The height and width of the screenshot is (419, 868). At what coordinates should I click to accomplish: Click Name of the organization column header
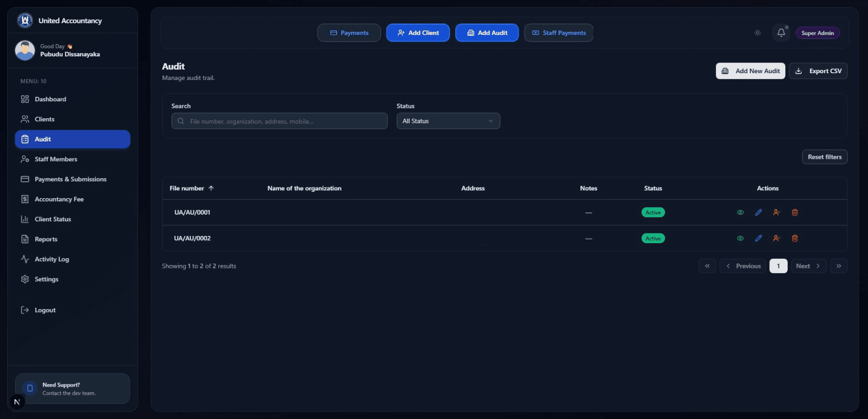pyautogui.click(x=304, y=188)
